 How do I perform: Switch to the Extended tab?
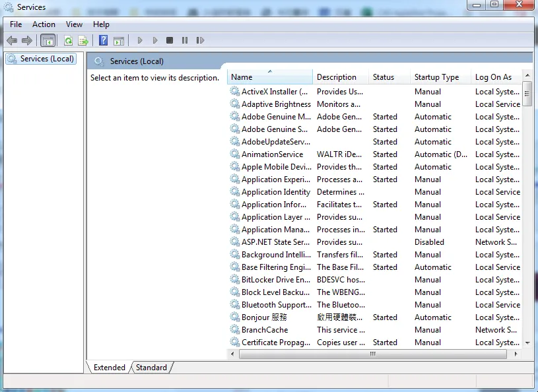point(109,368)
